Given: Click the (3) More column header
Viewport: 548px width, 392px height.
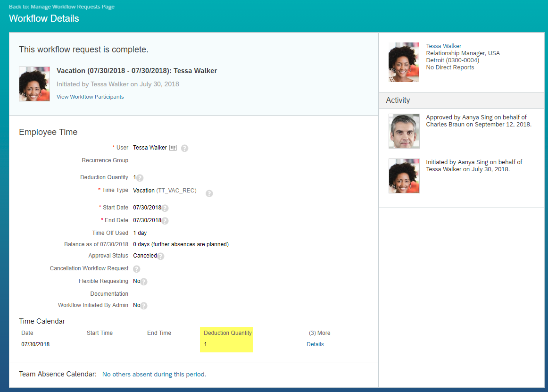Looking at the screenshot, I should click(319, 333).
